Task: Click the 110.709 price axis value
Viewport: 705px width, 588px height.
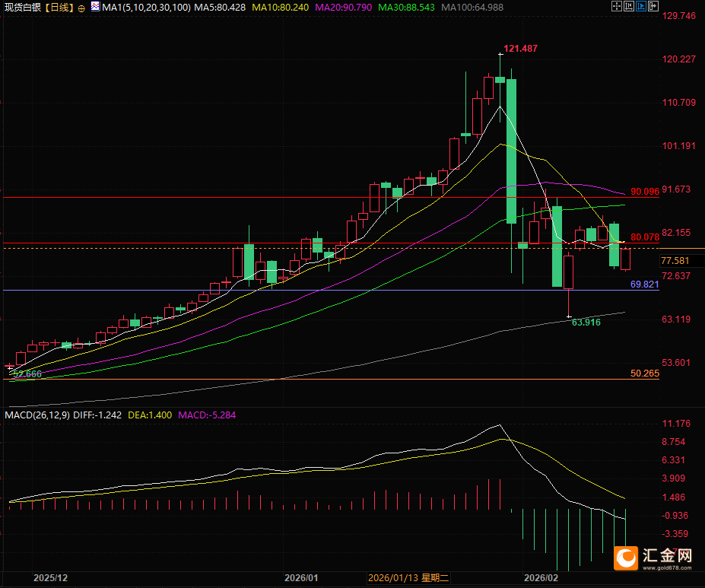Action: click(x=678, y=103)
